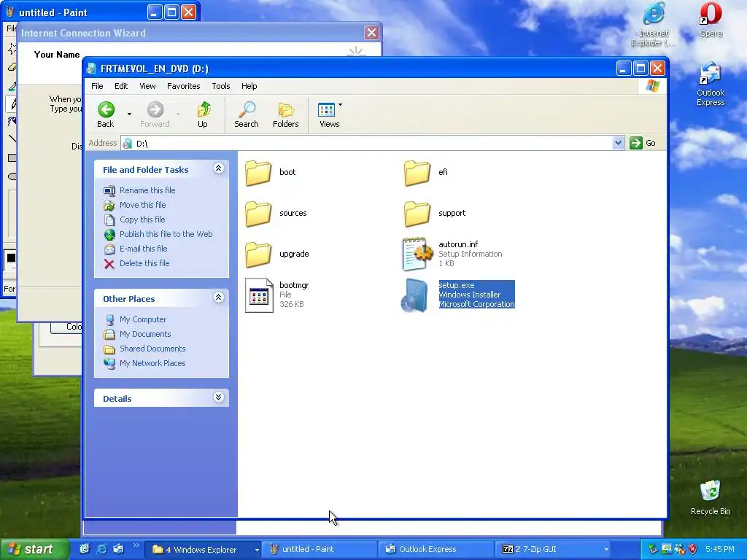Click Move this file link
Image resolution: width=747 pixels, height=560 pixels.
[x=142, y=205]
